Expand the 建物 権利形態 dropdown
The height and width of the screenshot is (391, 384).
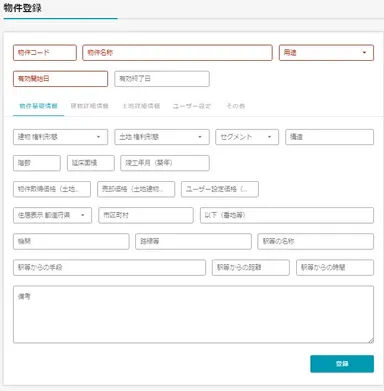tap(60, 137)
